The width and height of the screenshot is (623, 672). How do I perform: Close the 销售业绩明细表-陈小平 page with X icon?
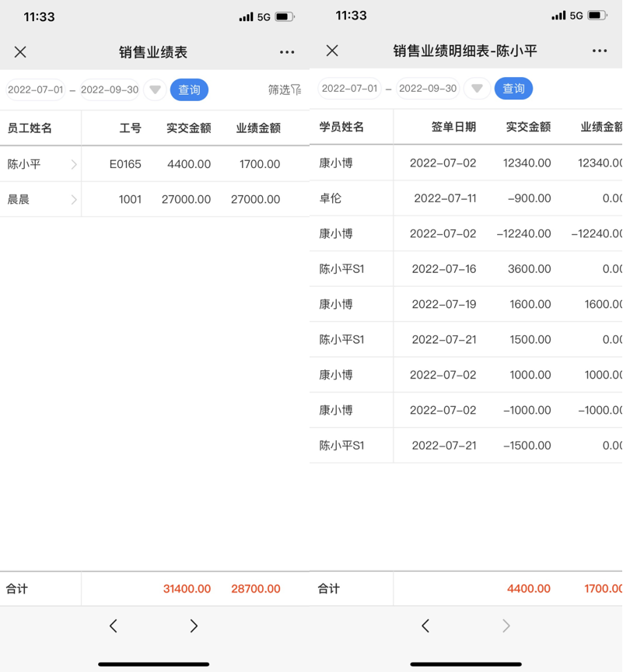click(332, 51)
